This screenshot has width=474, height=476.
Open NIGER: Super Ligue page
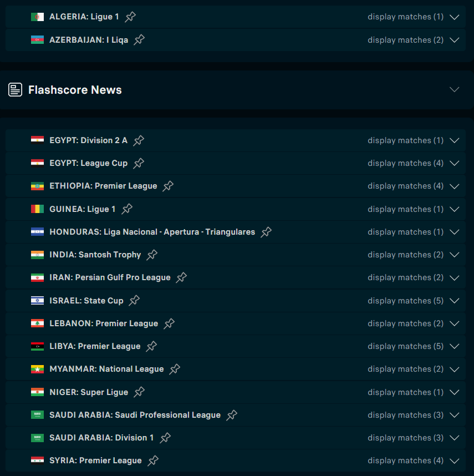pyautogui.click(x=89, y=392)
